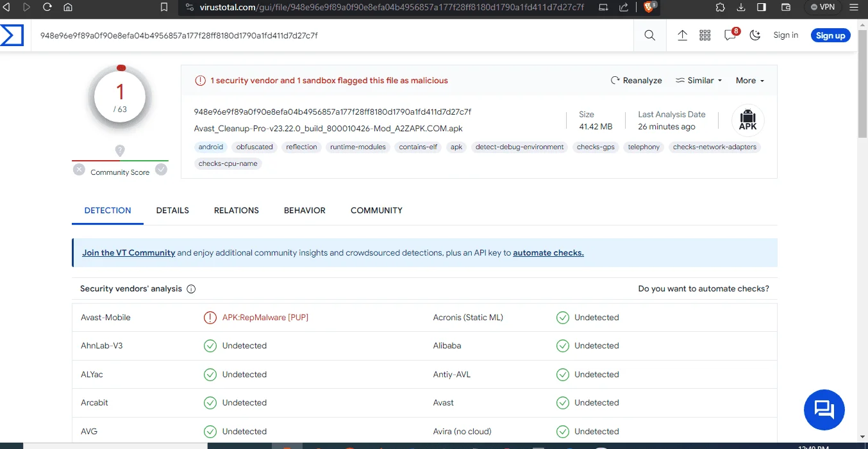Click the green check icon for Alibaba
868x449 pixels.
[x=563, y=346]
